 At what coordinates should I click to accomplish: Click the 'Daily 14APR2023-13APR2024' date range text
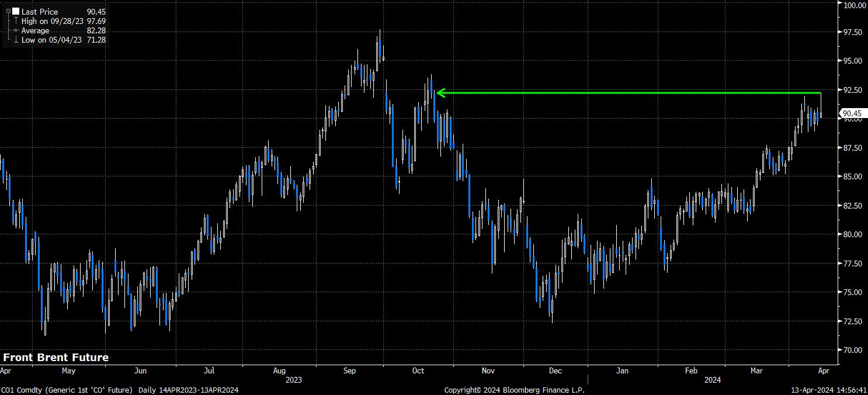[188, 390]
